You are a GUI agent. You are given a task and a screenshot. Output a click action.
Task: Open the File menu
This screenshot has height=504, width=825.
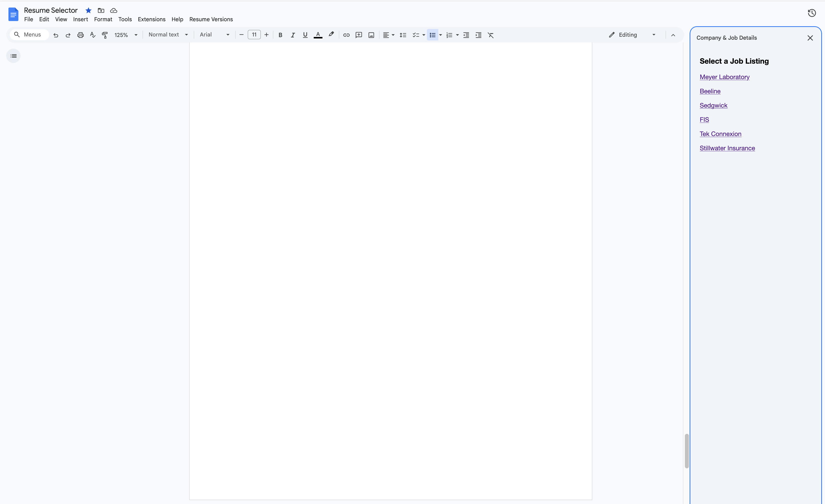point(28,19)
